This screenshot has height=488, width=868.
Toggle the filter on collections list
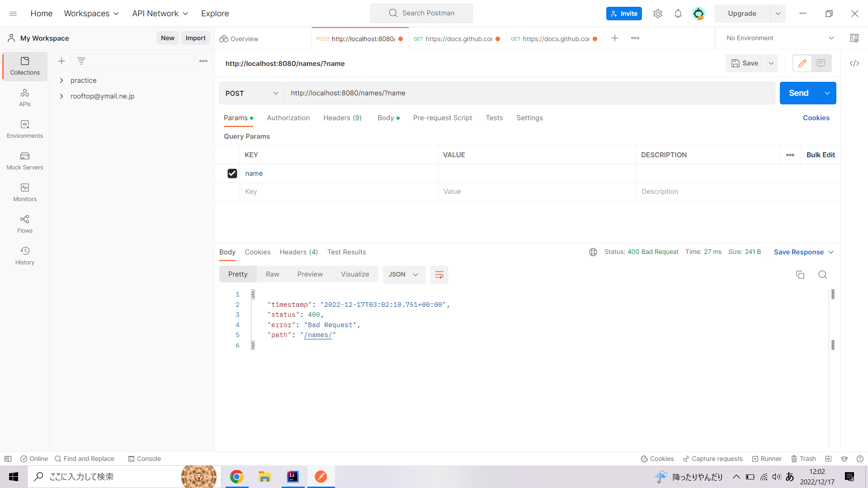81,61
